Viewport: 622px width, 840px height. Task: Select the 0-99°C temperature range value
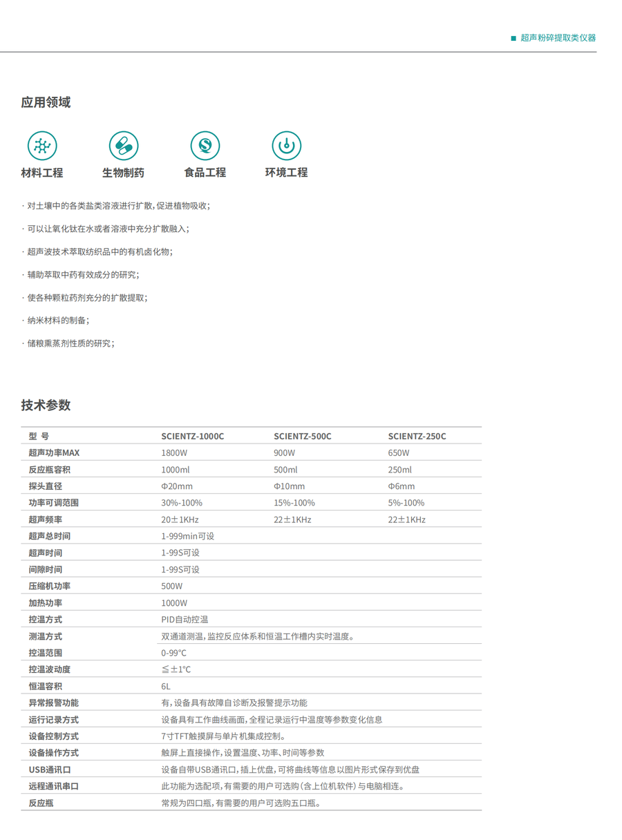click(x=173, y=653)
